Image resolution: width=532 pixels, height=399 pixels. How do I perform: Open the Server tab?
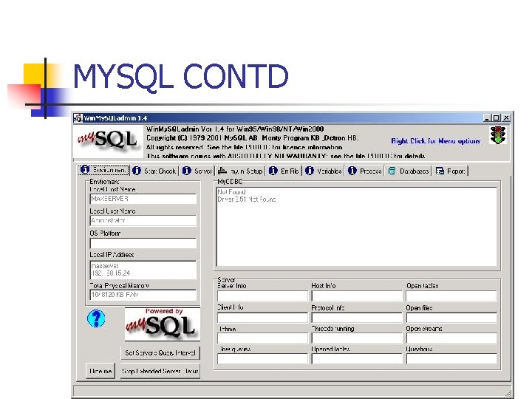click(x=197, y=171)
